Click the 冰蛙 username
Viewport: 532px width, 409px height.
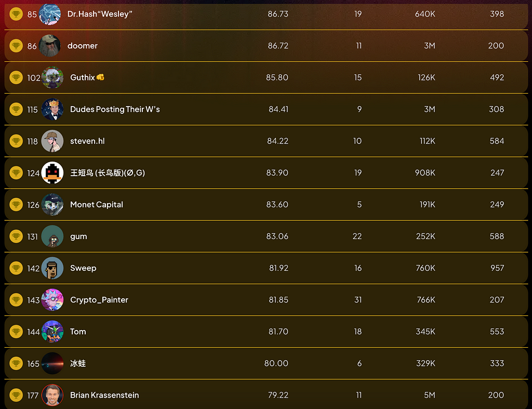pyautogui.click(x=78, y=363)
